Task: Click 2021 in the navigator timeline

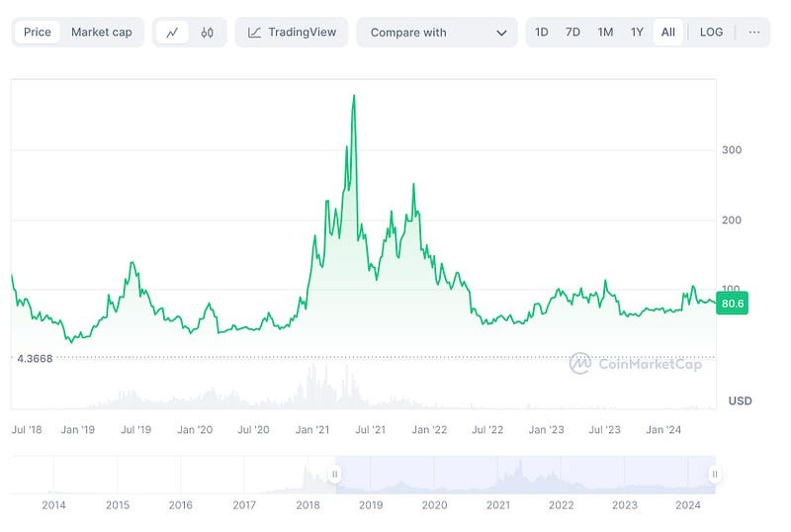Action: point(498,504)
